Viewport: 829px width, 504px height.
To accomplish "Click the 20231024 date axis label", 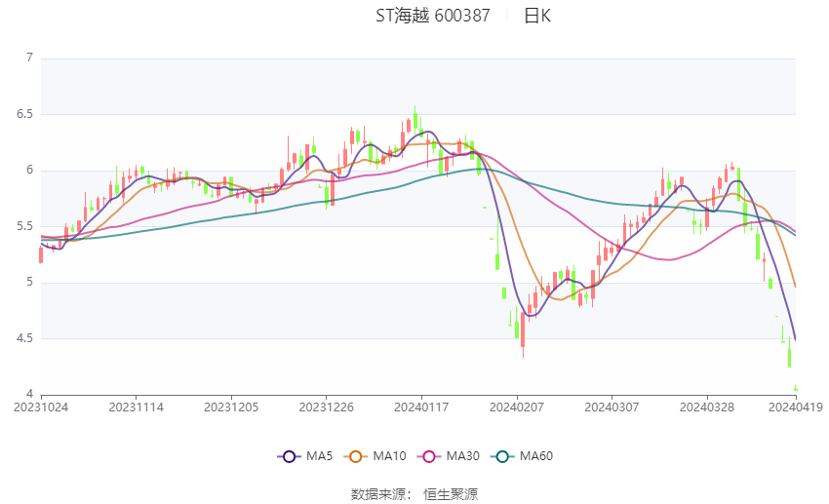I will (41, 407).
